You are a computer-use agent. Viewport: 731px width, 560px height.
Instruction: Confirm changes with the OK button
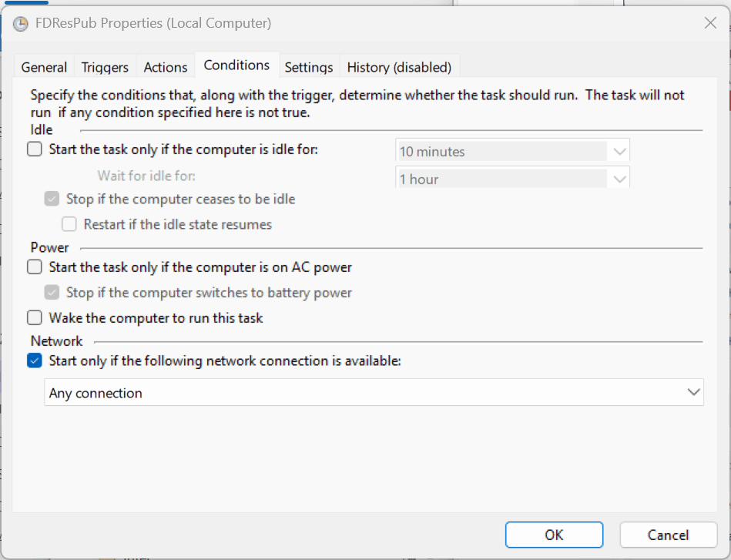554,535
